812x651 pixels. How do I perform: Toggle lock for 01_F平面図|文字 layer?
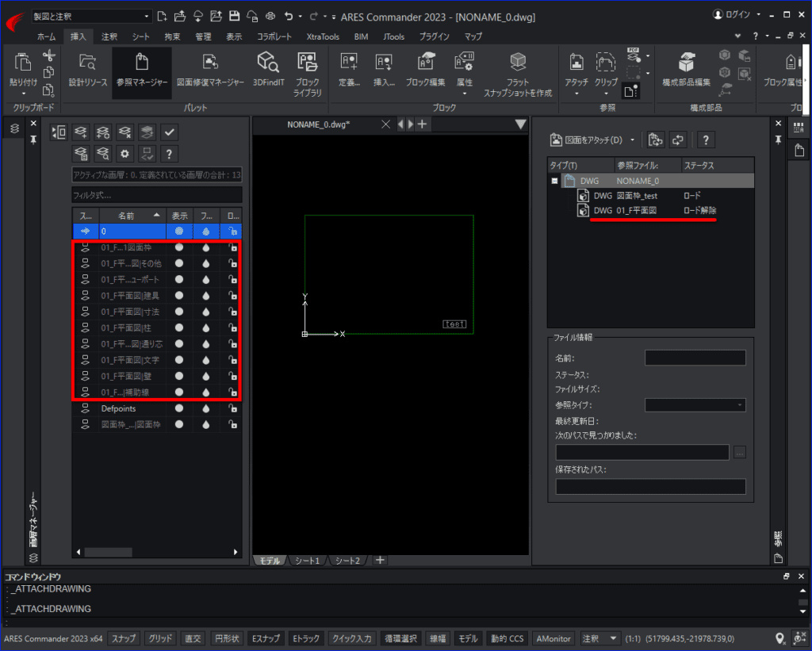(233, 359)
